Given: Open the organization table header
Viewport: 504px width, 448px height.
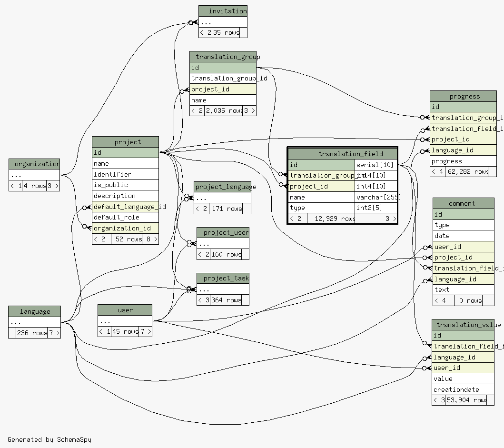Looking at the screenshot, I should tap(34, 164).
